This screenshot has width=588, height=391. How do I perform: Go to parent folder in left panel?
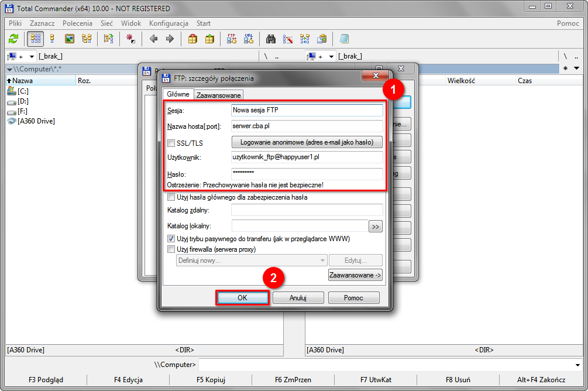coord(277,56)
